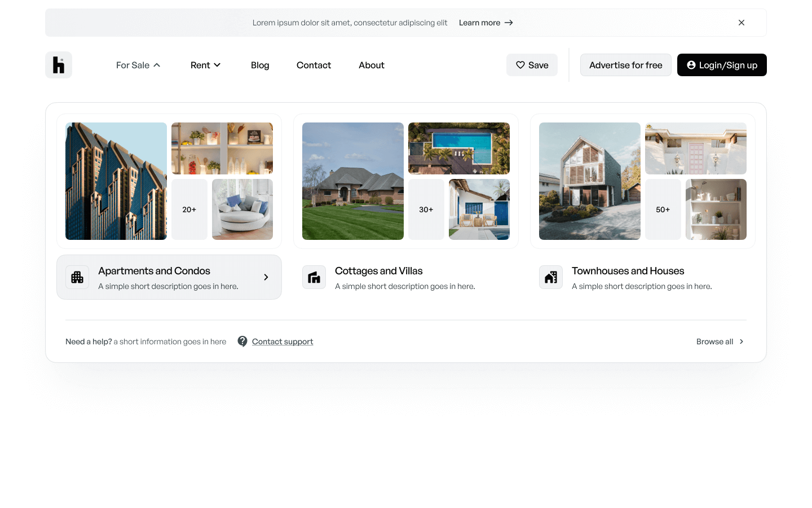Click the question mark help icon near Contact support
Image resolution: width=812 pixels, height=508 pixels.
pos(242,341)
